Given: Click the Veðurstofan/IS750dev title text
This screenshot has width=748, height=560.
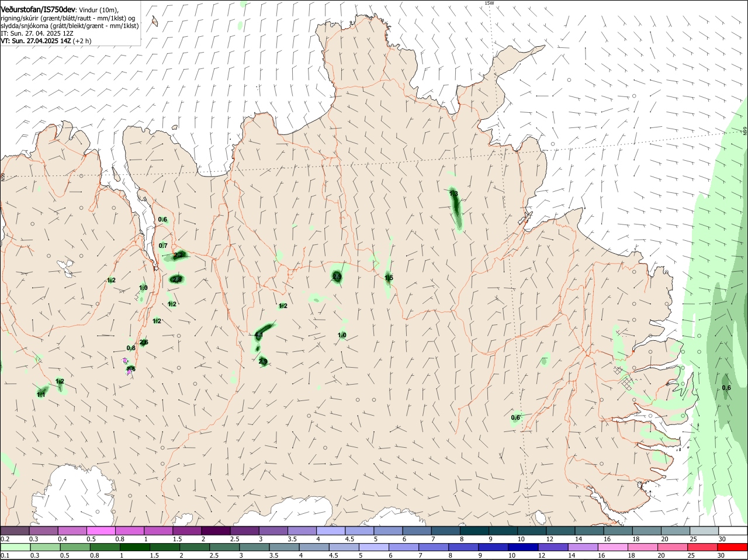Looking at the screenshot, I should pos(38,10).
